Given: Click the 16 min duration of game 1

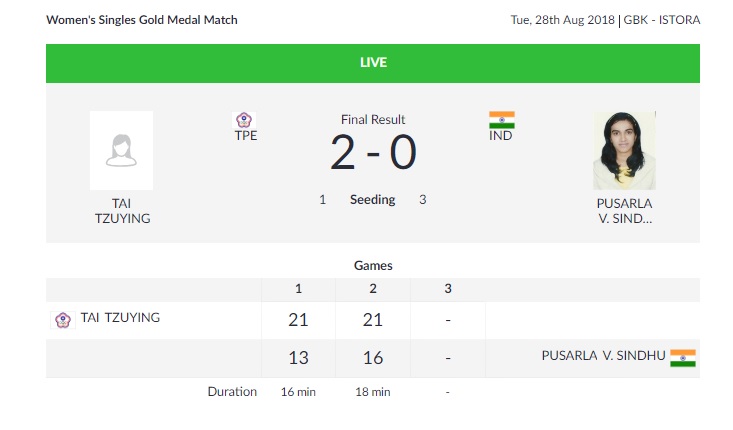Looking at the screenshot, I should click(x=298, y=392).
